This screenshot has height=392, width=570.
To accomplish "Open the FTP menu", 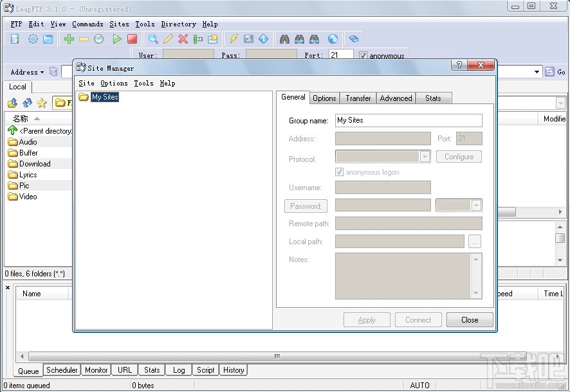I will coord(16,24).
